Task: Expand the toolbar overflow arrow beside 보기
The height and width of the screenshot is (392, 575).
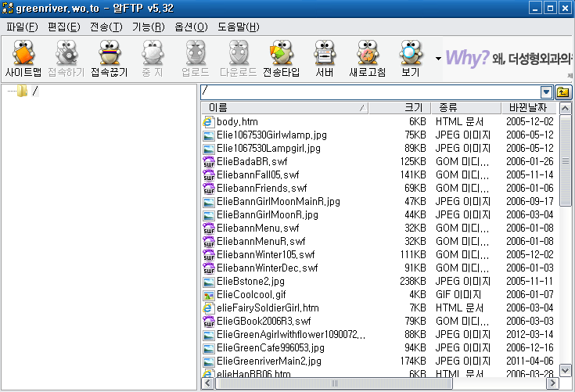Action: [x=438, y=59]
